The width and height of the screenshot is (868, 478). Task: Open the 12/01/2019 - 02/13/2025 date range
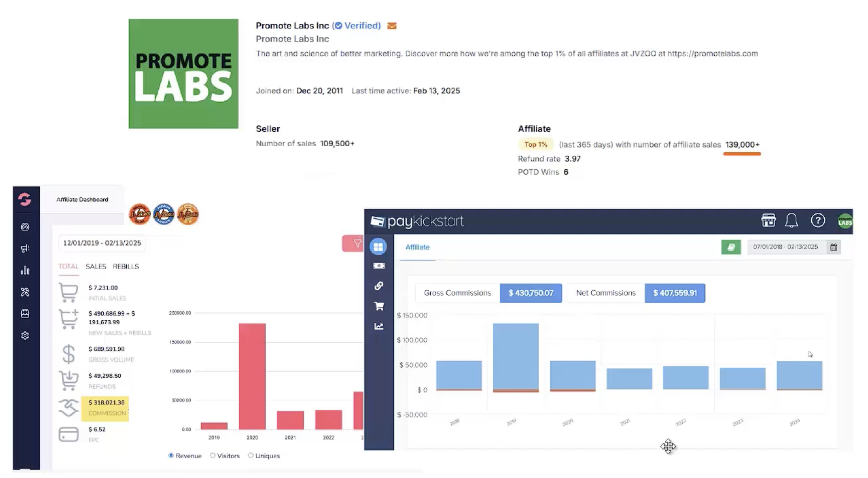(x=102, y=243)
